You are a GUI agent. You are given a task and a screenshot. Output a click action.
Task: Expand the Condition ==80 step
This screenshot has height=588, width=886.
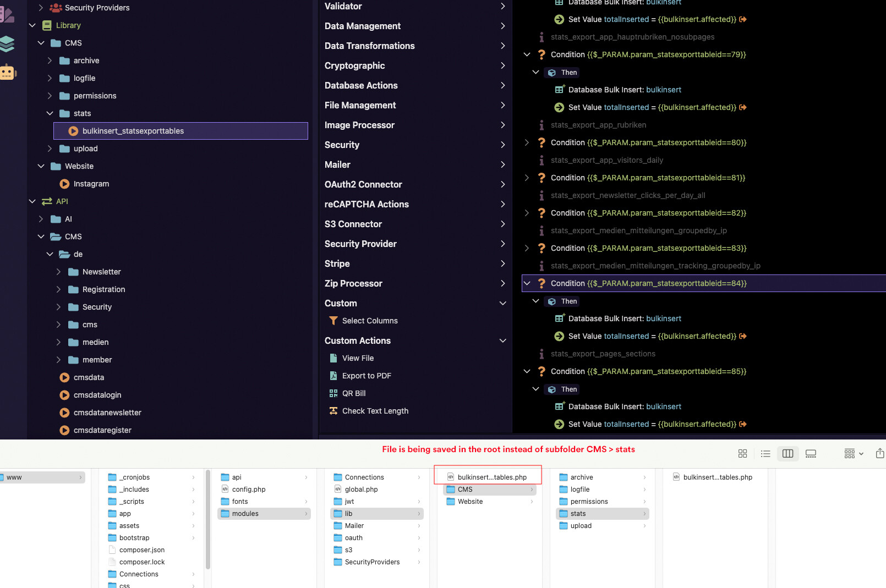(x=527, y=142)
